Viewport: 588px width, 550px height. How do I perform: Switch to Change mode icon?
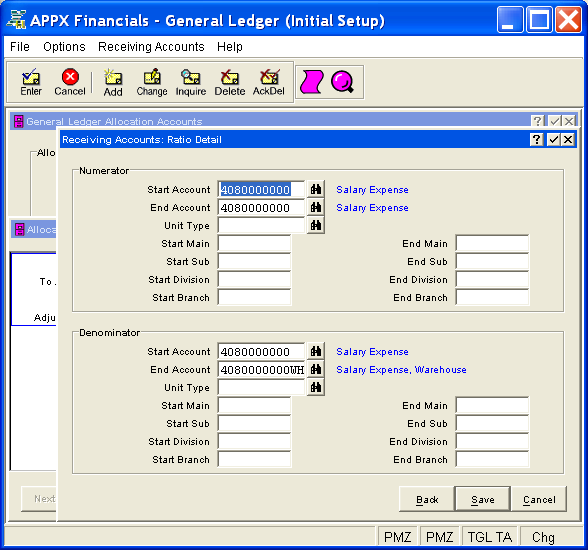point(152,82)
